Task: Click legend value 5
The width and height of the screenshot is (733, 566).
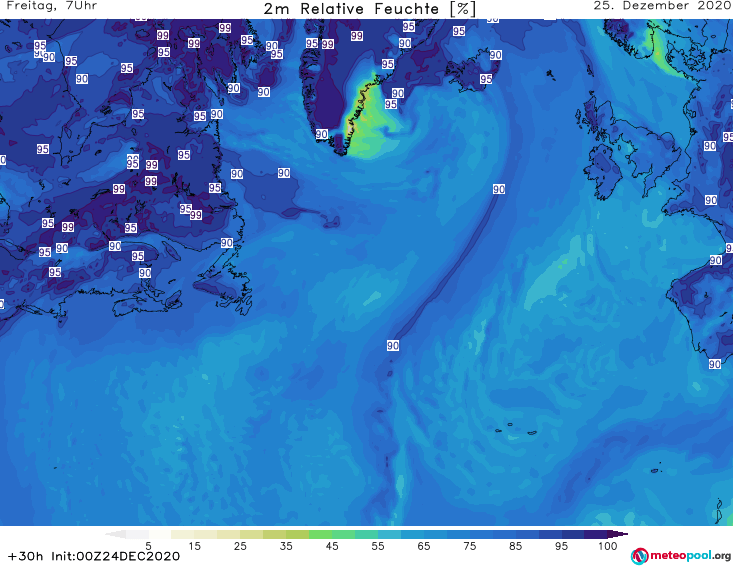Action: [x=148, y=546]
